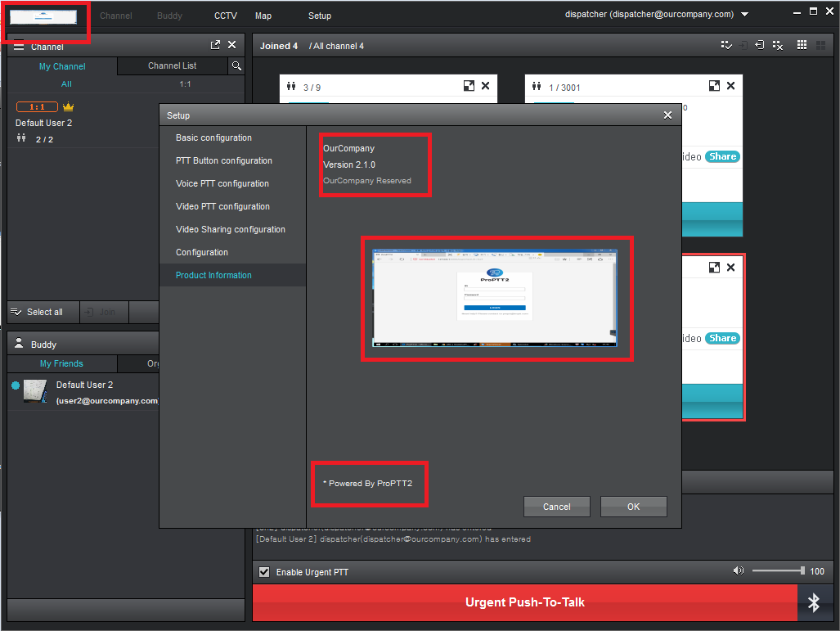Switch to the Channel List tab

point(172,66)
